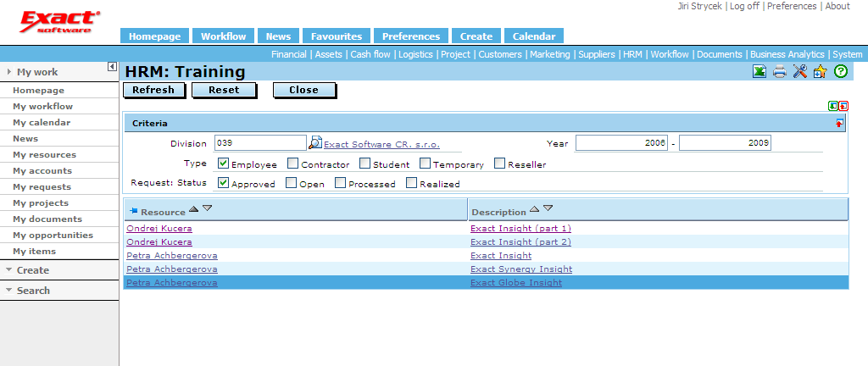Open the top Preferences tab

411,36
